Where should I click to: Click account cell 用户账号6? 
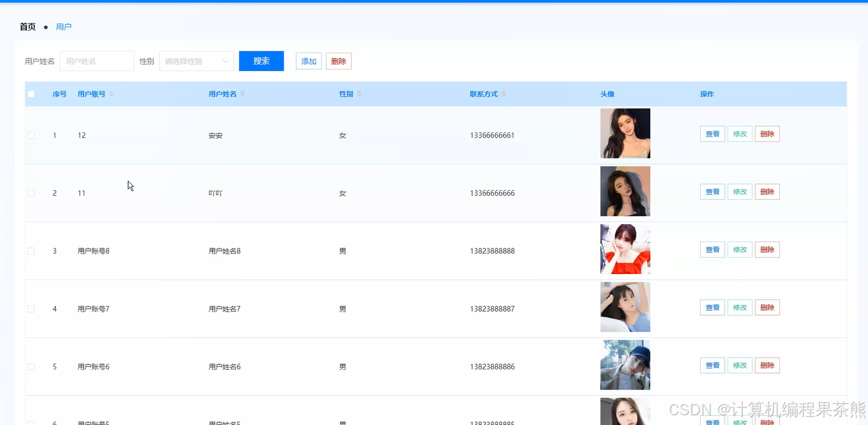pyautogui.click(x=94, y=367)
